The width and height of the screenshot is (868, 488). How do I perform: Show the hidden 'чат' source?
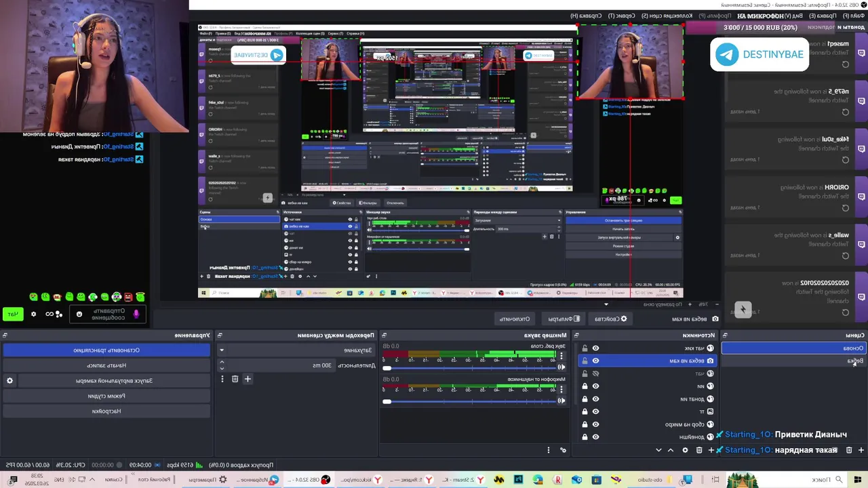595,373
